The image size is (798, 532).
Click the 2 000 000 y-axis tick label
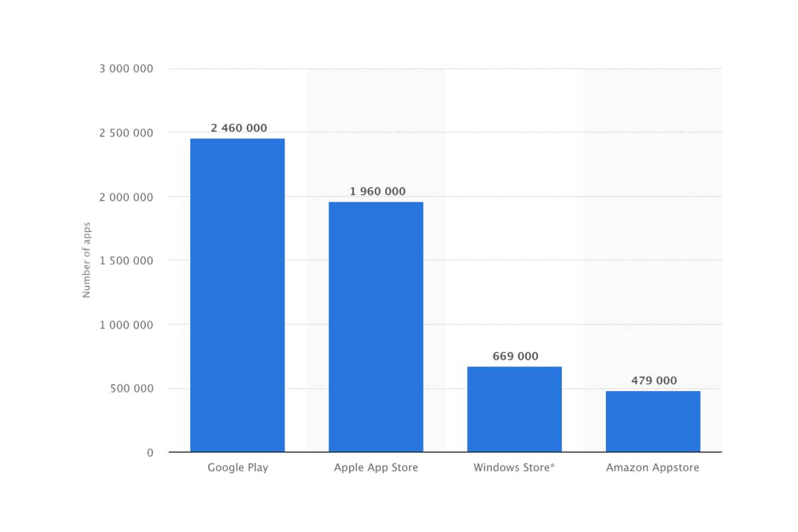[125, 197]
